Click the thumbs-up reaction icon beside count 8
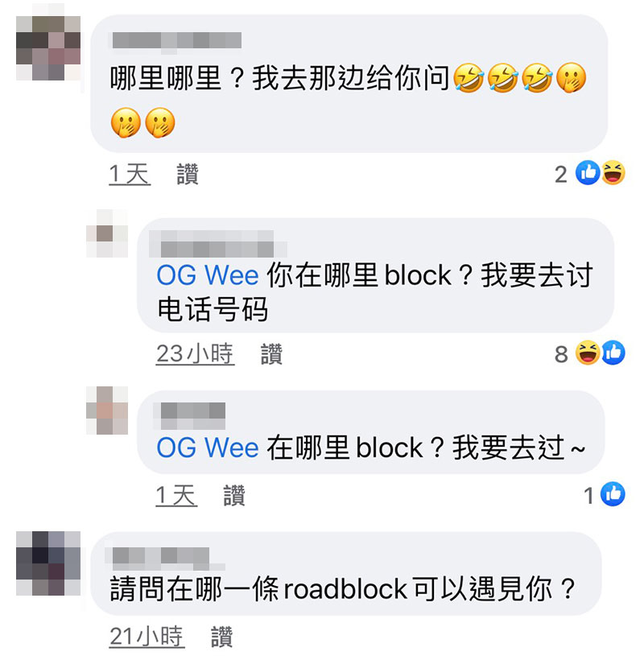The width and height of the screenshot is (644, 656). [x=613, y=353]
